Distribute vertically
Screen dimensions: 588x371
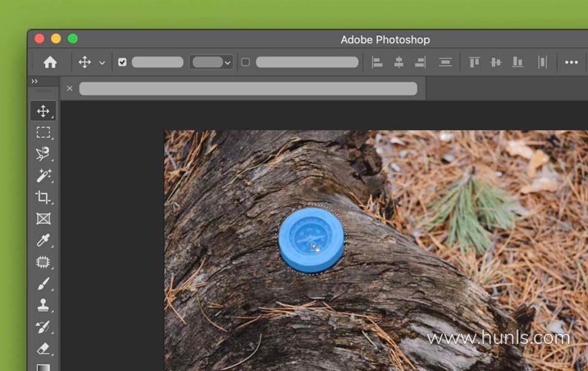[445, 62]
